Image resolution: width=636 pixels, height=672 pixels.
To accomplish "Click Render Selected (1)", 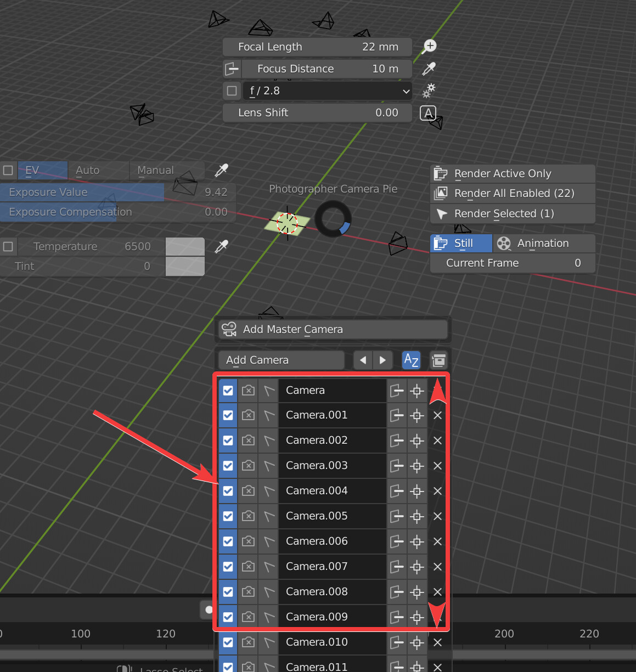I will (x=513, y=213).
